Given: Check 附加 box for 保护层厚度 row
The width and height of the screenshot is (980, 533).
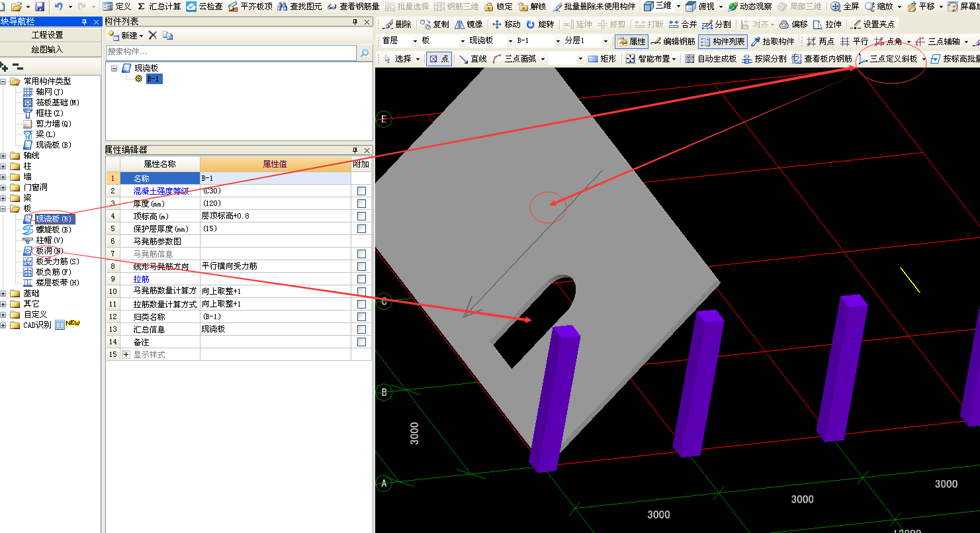Looking at the screenshot, I should (361, 228).
